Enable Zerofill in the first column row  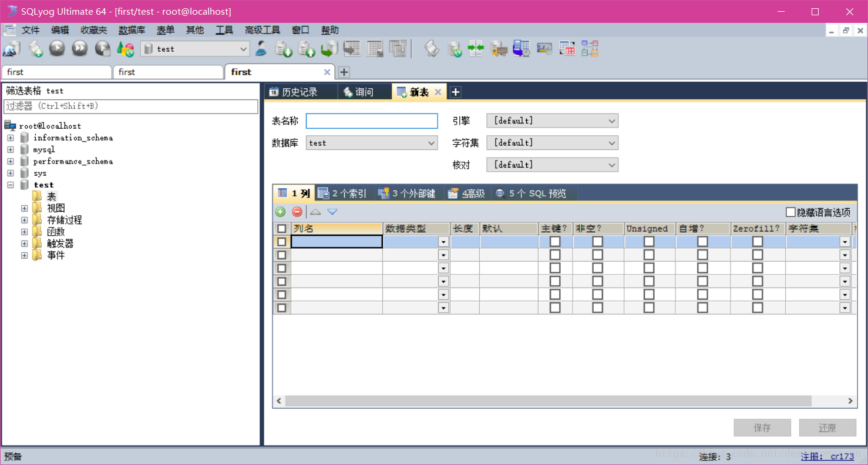pyautogui.click(x=758, y=242)
